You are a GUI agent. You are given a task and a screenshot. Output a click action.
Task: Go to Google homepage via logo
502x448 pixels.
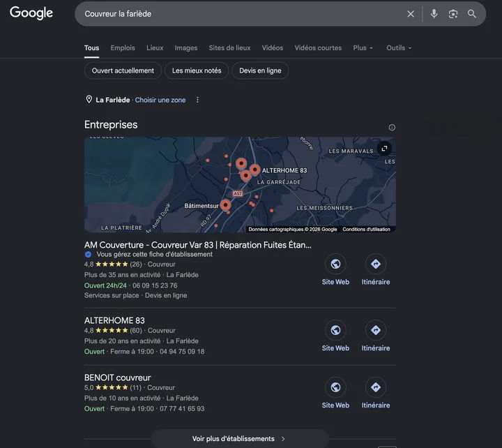coord(31,13)
